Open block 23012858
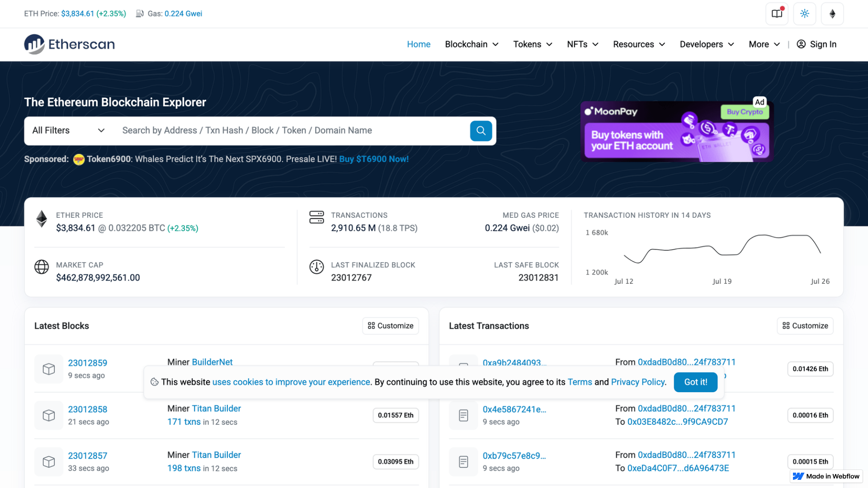868x488 pixels. coord(88,409)
